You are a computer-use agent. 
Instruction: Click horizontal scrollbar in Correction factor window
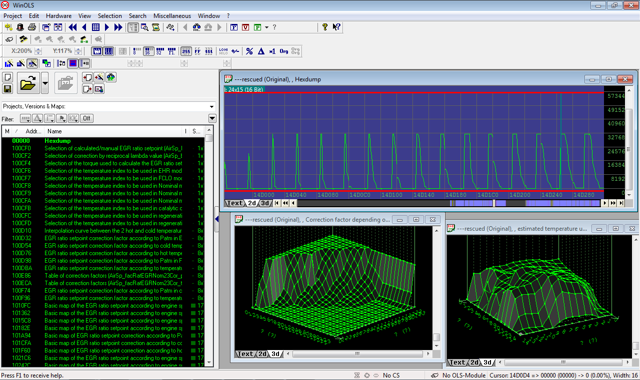point(357,354)
